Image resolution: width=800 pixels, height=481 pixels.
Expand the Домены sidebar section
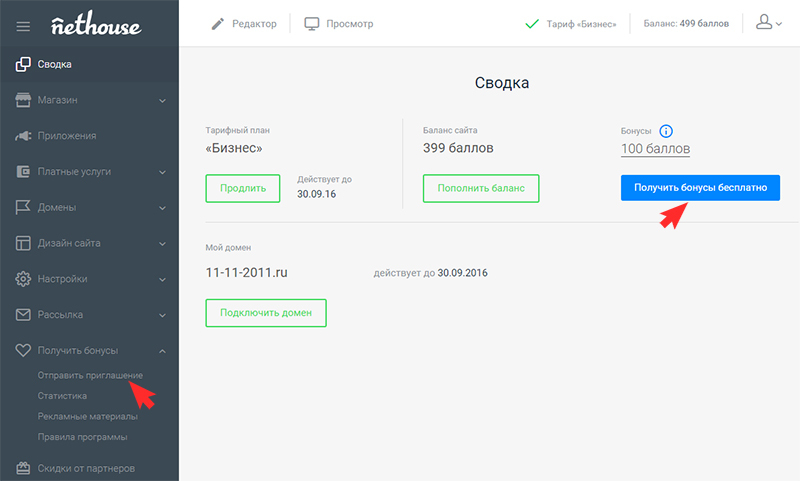click(x=162, y=208)
